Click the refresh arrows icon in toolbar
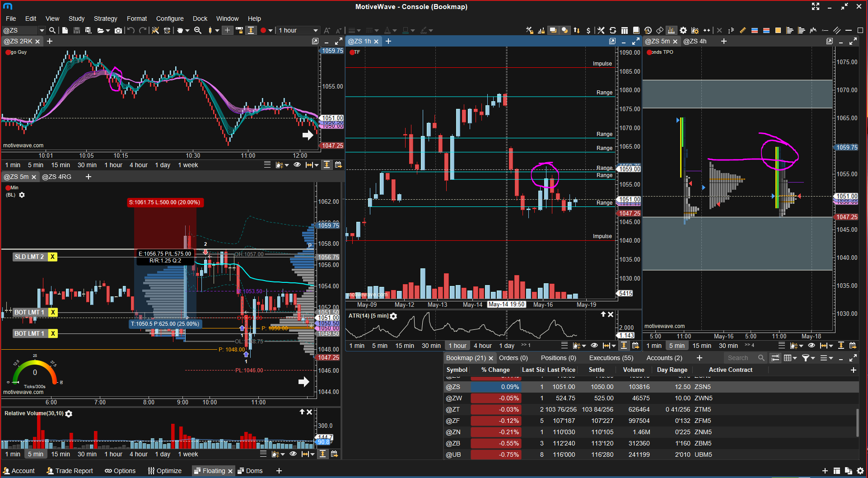The image size is (868, 478). (613, 30)
